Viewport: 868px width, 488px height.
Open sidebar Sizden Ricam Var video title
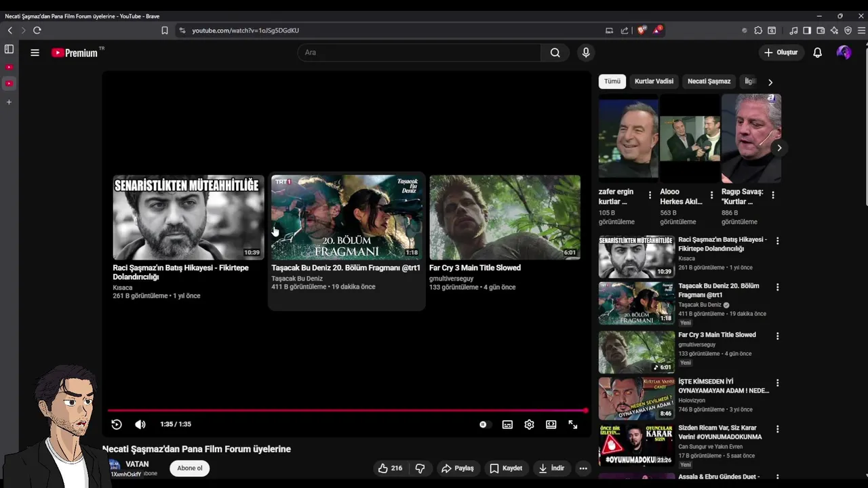[x=719, y=432]
